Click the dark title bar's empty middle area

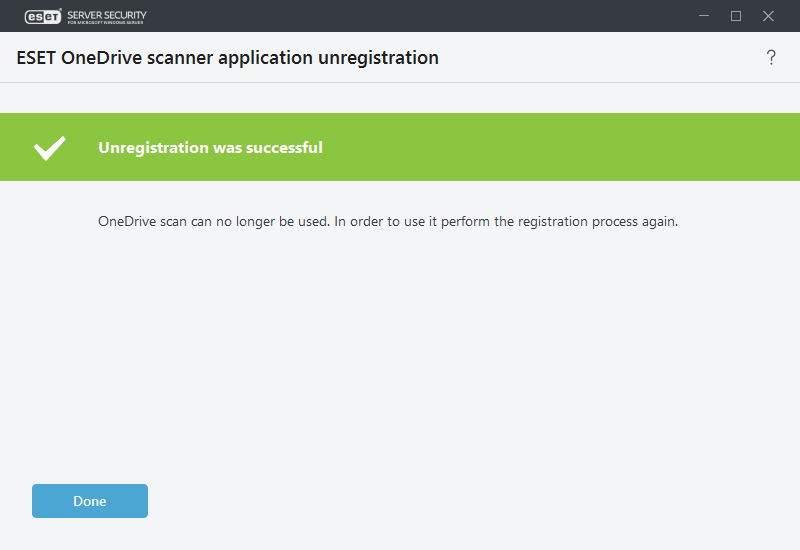pyautogui.click(x=400, y=16)
